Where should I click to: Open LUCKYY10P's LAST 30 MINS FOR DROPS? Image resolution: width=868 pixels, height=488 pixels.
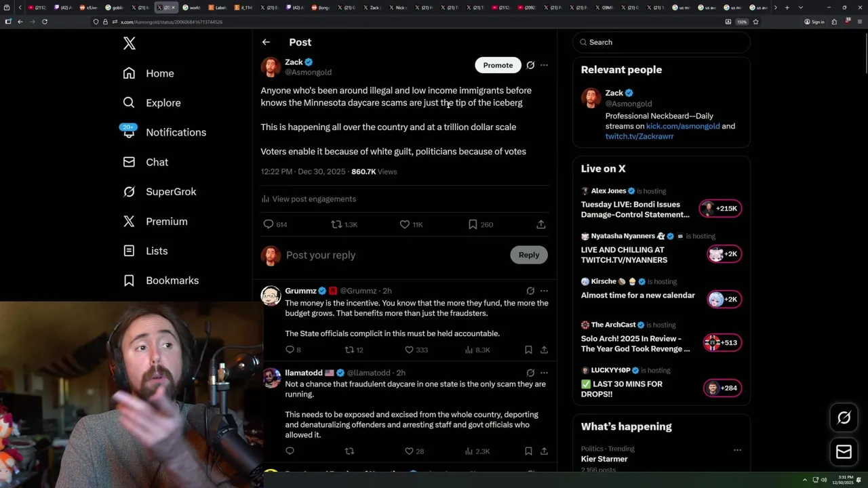pos(622,389)
